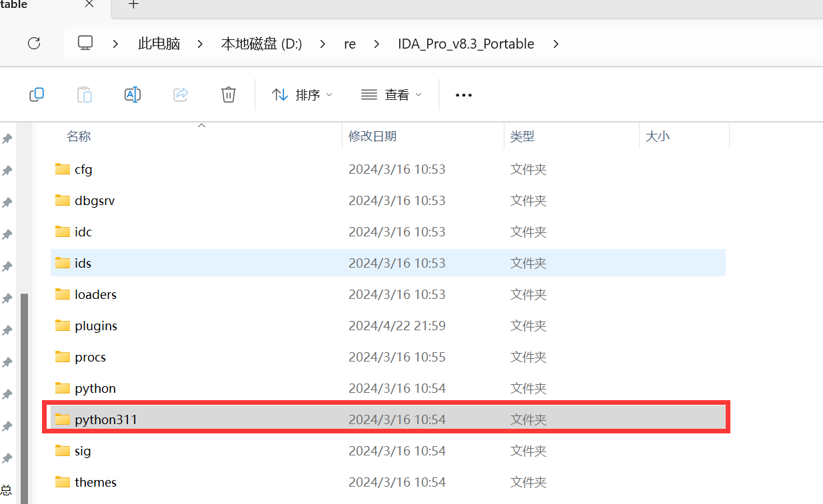Sort by the 修改日期 column header
This screenshot has height=504, width=823.
373,136
